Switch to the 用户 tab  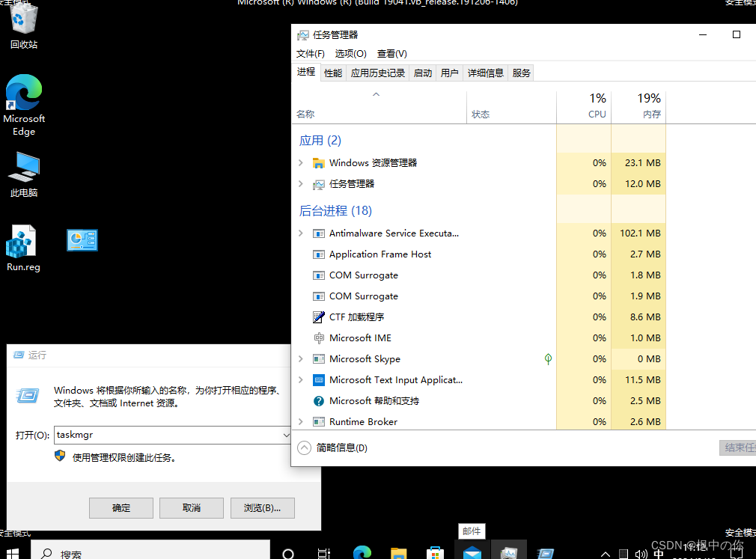click(x=449, y=73)
